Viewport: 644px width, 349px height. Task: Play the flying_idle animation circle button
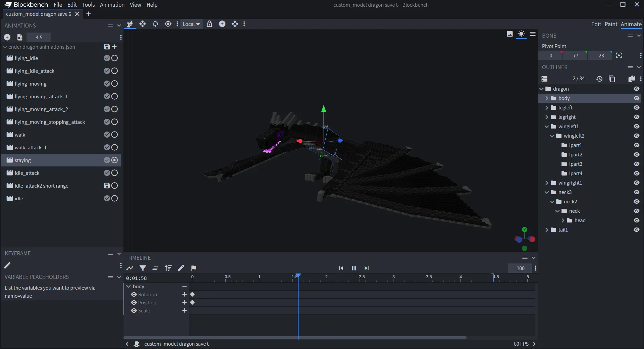click(x=114, y=58)
